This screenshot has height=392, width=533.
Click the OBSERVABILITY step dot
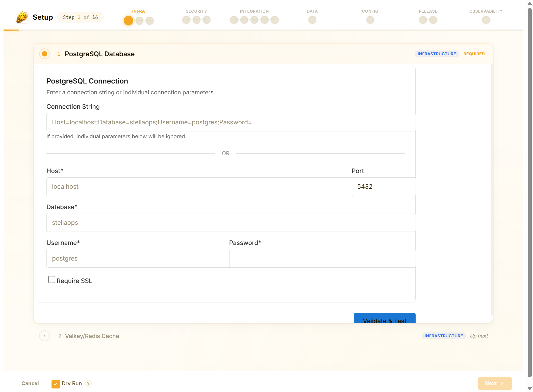coord(486,20)
